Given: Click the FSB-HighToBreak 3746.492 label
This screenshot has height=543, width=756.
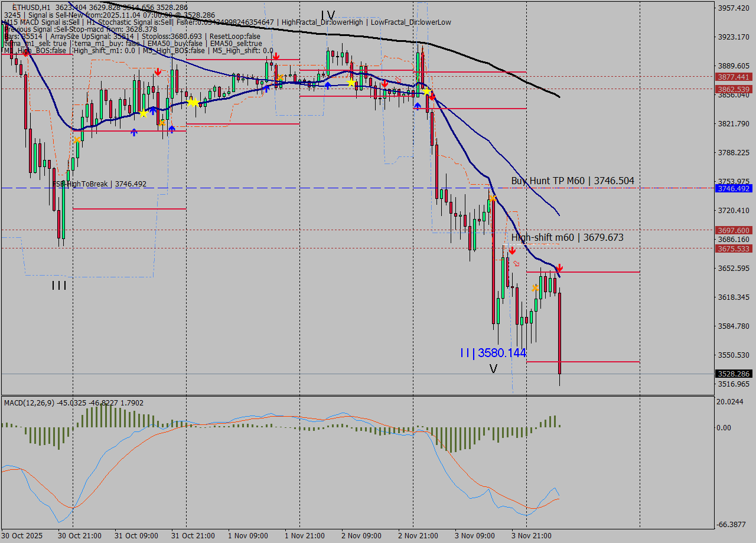Looking at the screenshot, I should coord(99,184).
